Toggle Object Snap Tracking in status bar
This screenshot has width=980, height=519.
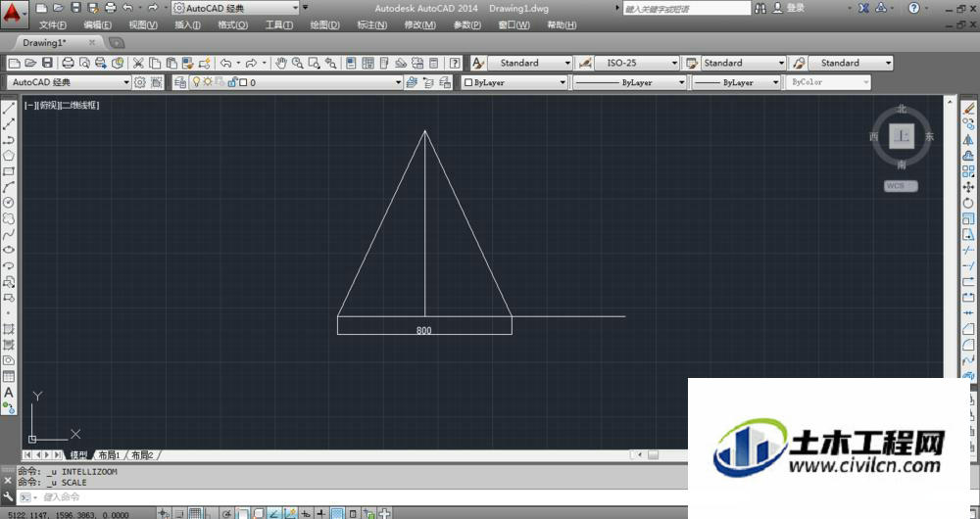274,513
